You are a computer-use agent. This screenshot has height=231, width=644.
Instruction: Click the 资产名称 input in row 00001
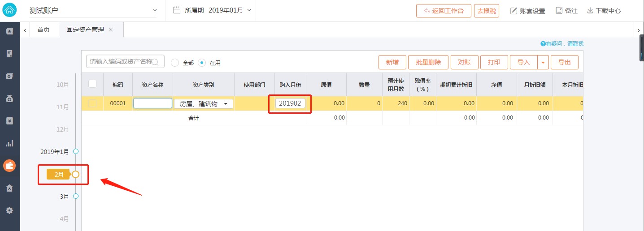click(152, 103)
